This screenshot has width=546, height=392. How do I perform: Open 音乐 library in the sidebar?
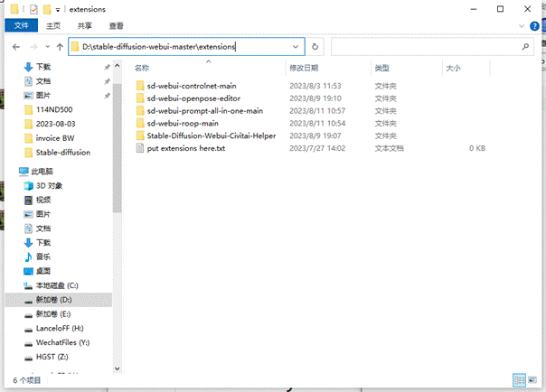tap(43, 257)
